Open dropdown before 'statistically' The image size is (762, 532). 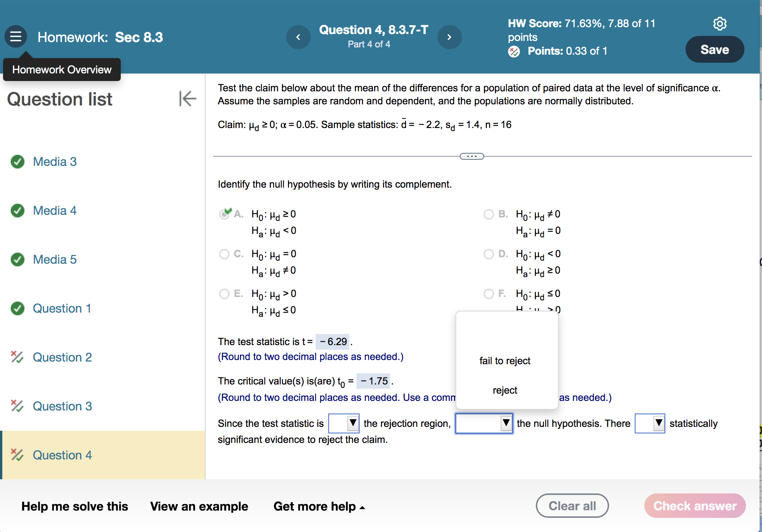pos(650,423)
